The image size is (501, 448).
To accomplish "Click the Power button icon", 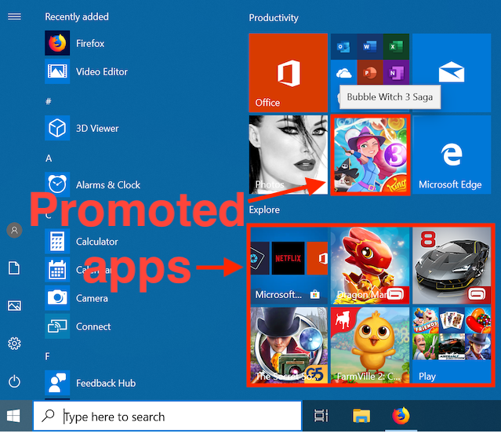I will [14, 381].
